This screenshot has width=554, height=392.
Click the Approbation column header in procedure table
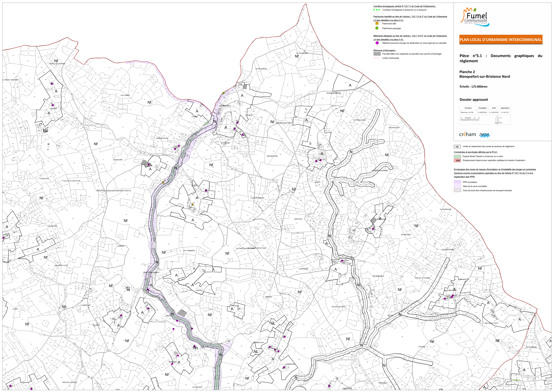coord(505,108)
